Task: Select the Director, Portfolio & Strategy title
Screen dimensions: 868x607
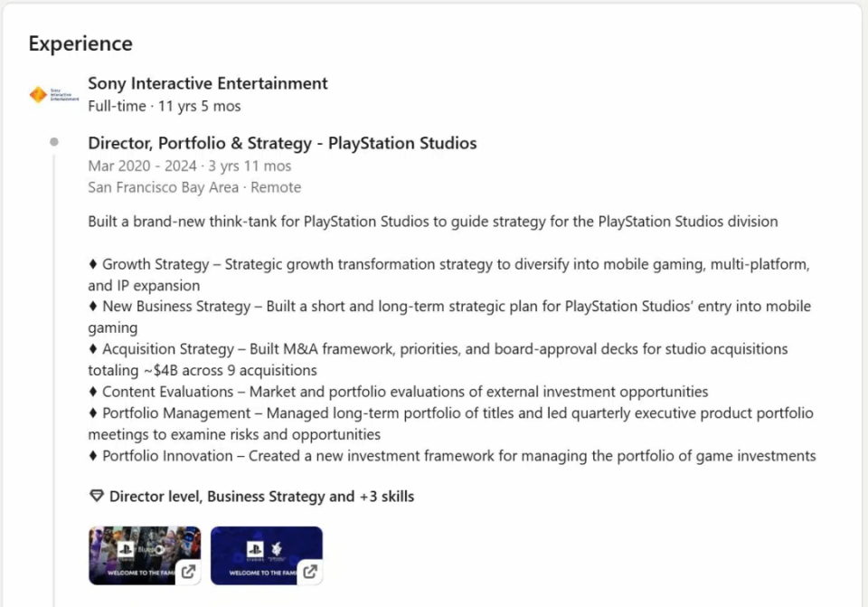Action: (x=282, y=143)
